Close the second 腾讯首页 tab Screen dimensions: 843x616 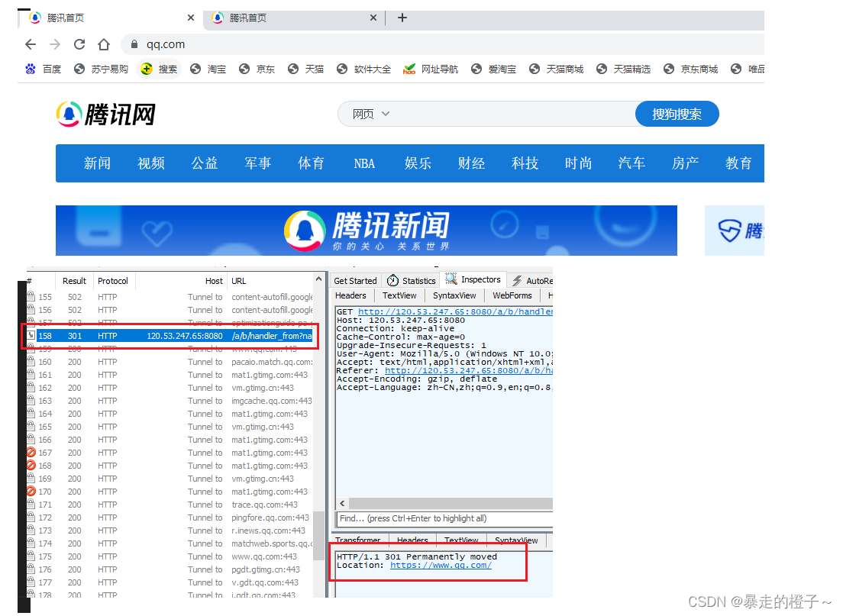point(373,18)
